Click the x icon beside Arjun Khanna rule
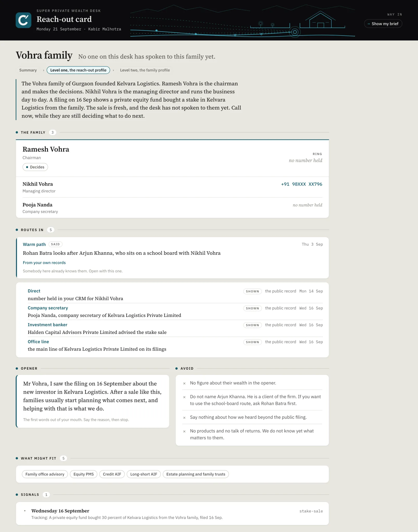The image size is (418, 532). click(184, 397)
